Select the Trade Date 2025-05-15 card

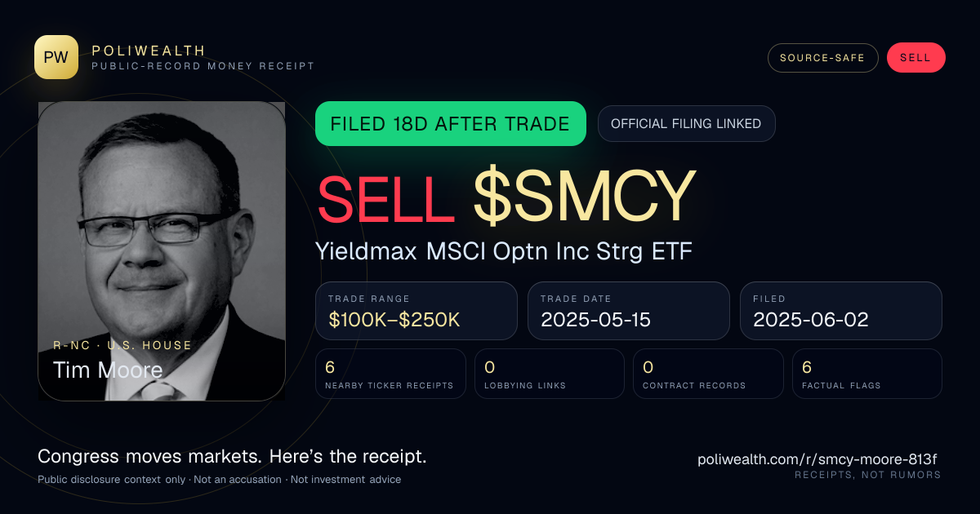[628, 311]
